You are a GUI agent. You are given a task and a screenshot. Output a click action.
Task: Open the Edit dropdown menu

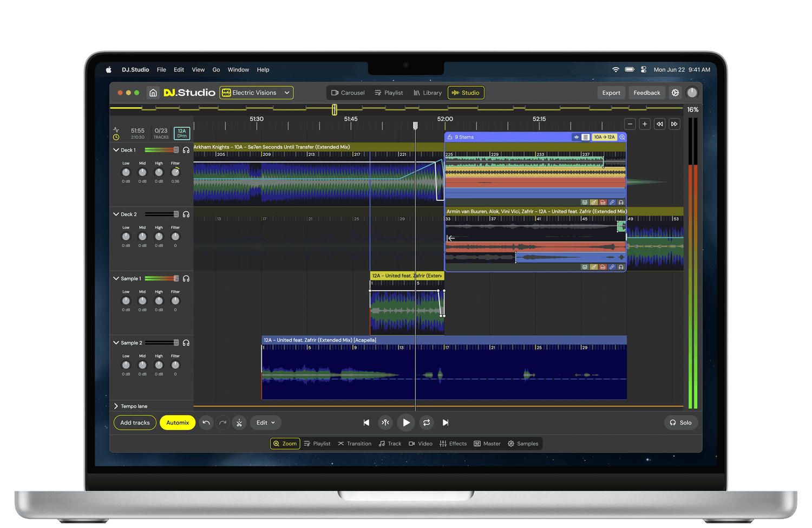pyautogui.click(x=265, y=422)
